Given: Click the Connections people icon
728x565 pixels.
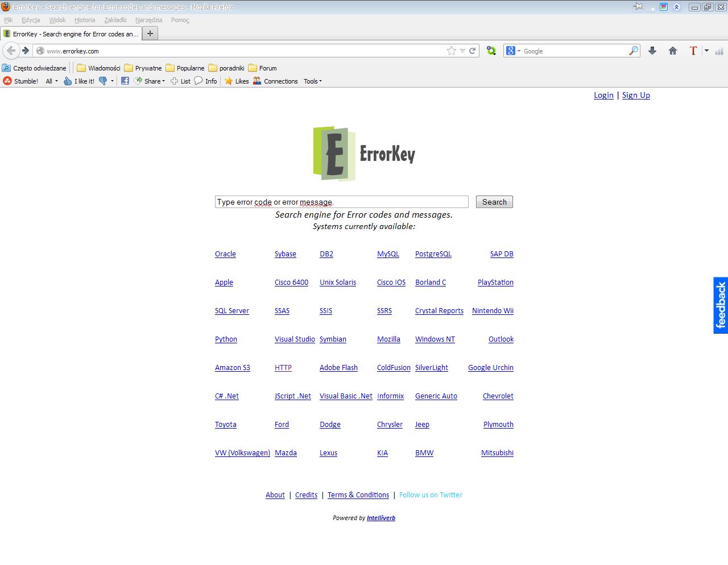Looking at the screenshot, I should 257,81.
